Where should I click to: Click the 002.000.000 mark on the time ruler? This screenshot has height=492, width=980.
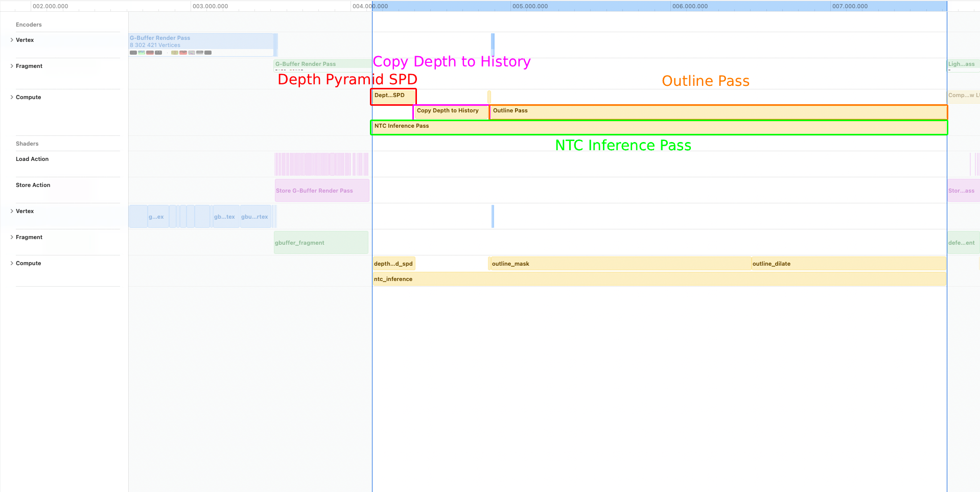click(x=50, y=6)
